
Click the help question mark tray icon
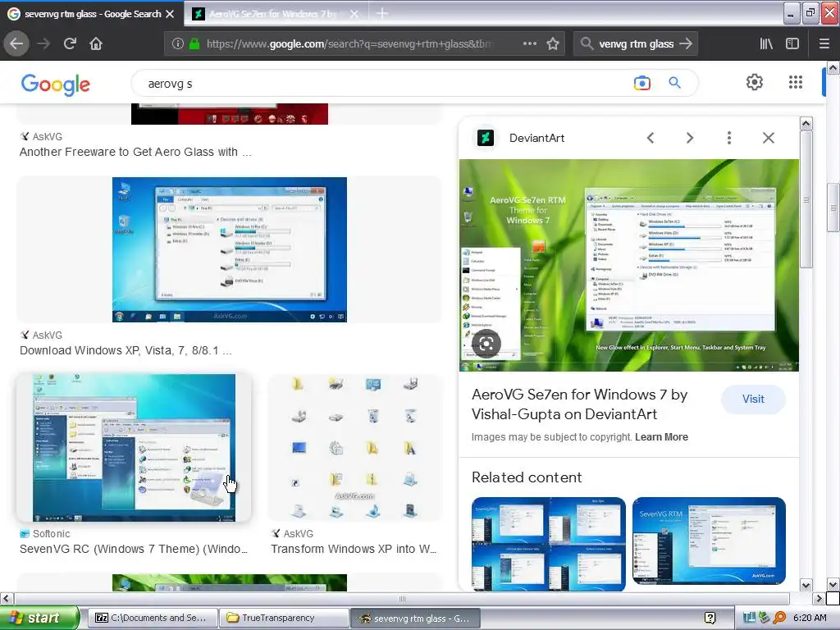[710, 619]
